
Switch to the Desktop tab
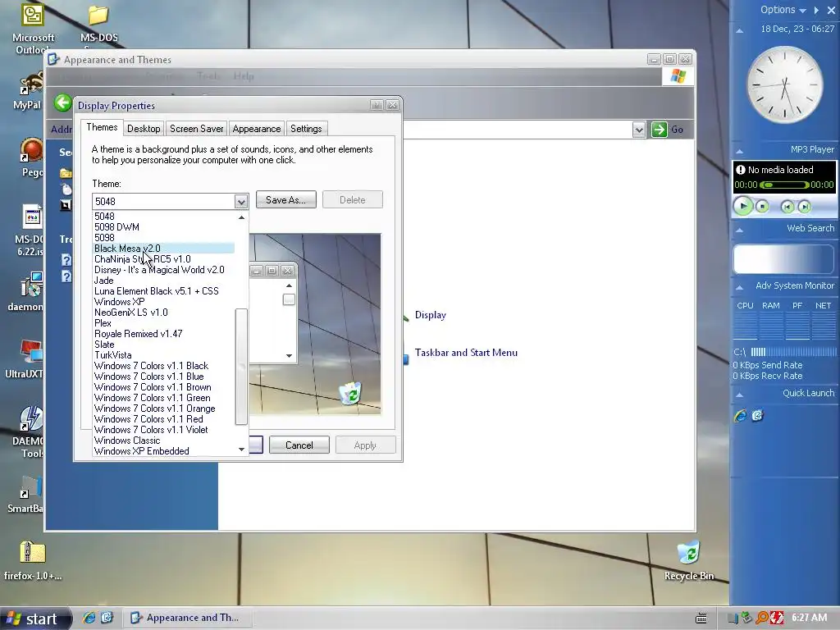[x=144, y=129]
